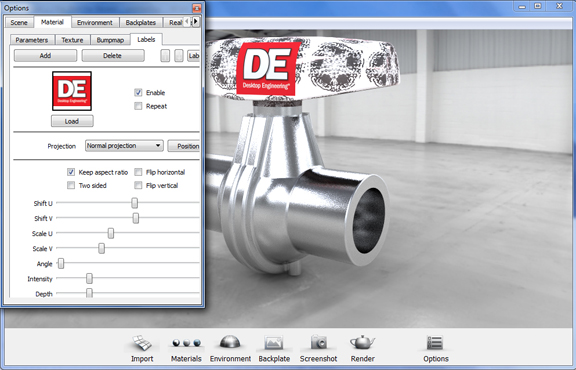Open the Projection dropdown

pos(124,146)
